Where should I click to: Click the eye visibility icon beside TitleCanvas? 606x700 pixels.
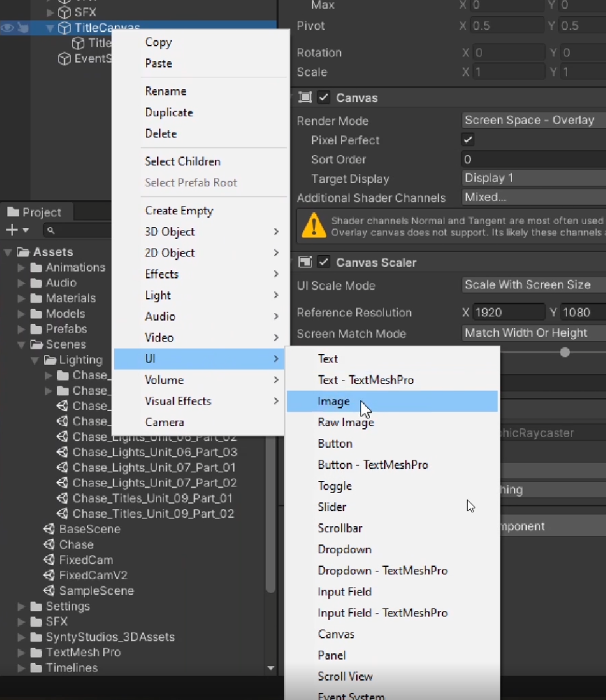[x=7, y=28]
